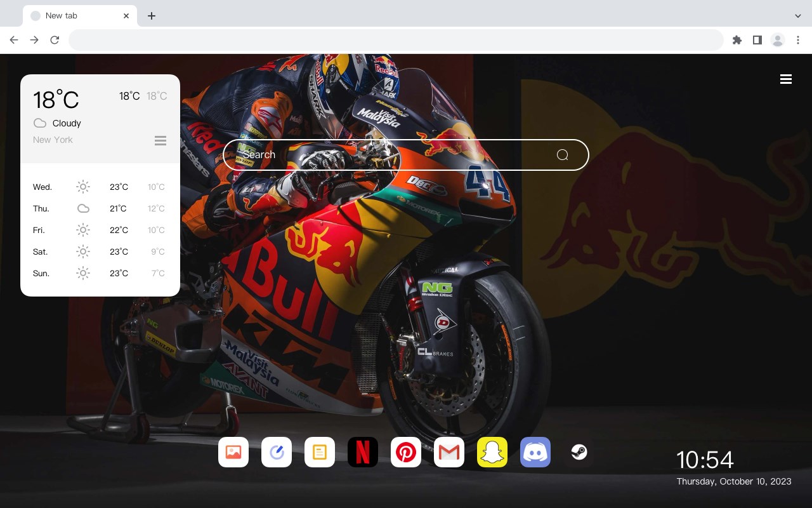Open weather widget options menu
The height and width of the screenshot is (508, 812).
pyautogui.click(x=160, y=140)
